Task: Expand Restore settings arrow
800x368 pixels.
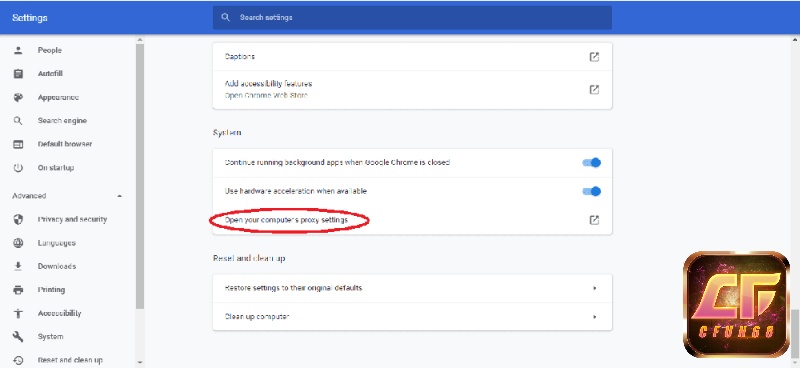Action: coord(594,288)
